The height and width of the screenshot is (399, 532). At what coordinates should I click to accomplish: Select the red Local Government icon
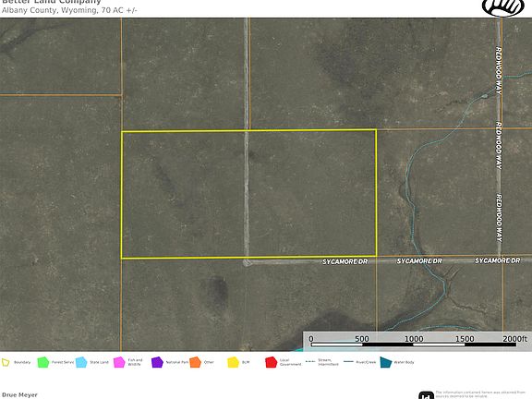click(x=272, y=362)
